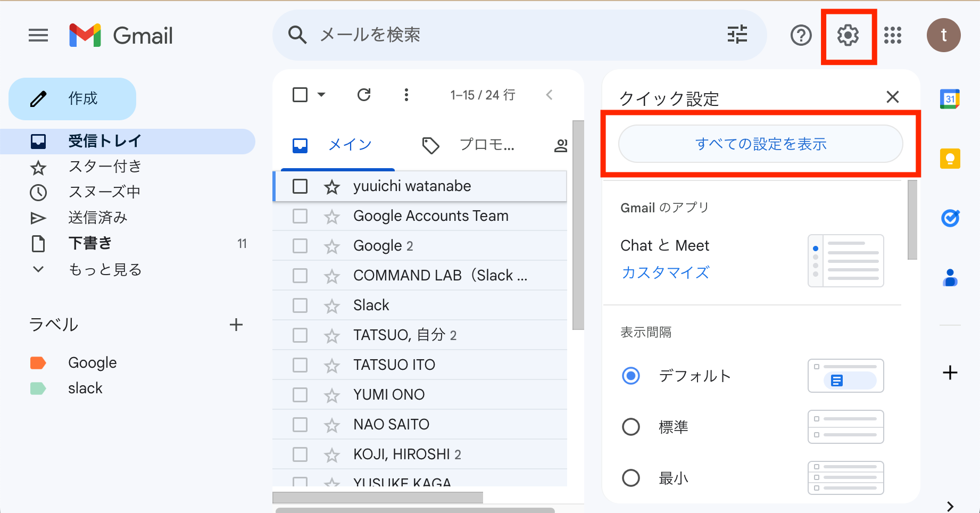Check the Google Accounts Team checkbox
The width and height of the screenshot is (980, 513).
300,216
